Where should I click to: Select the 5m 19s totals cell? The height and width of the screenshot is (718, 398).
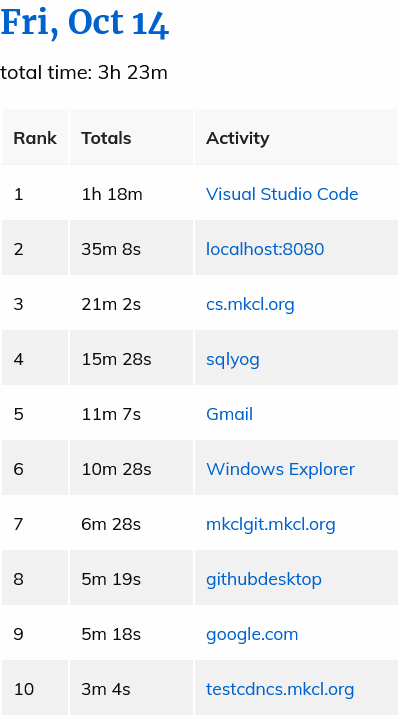click(x=132, y=577)
